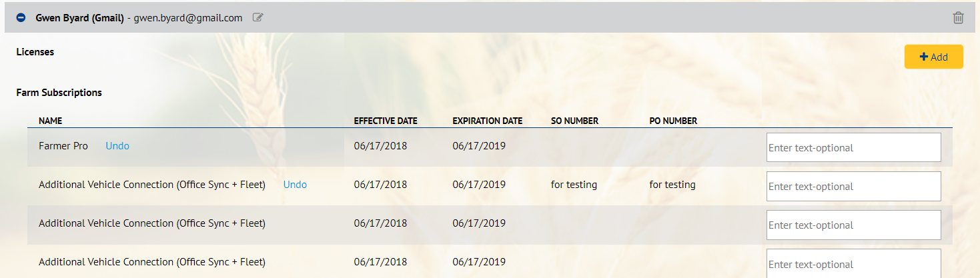Click the Gwen Byard (Gmail) account title

point(79,19)
